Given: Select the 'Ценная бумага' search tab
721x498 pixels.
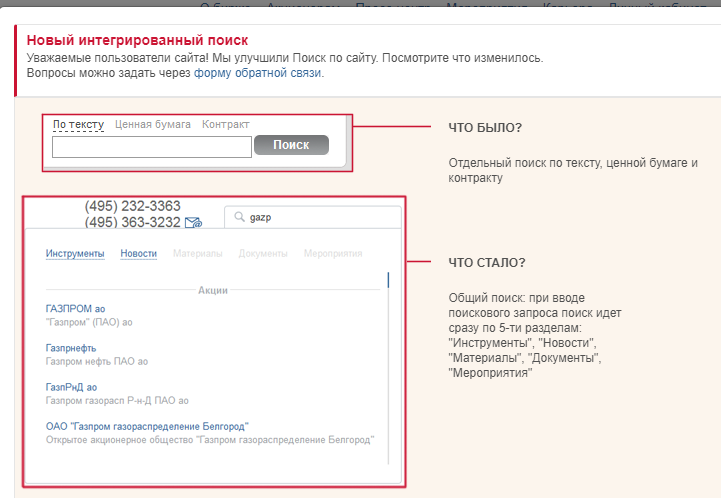Looking at the screenshot, I should tap(153, 124).
